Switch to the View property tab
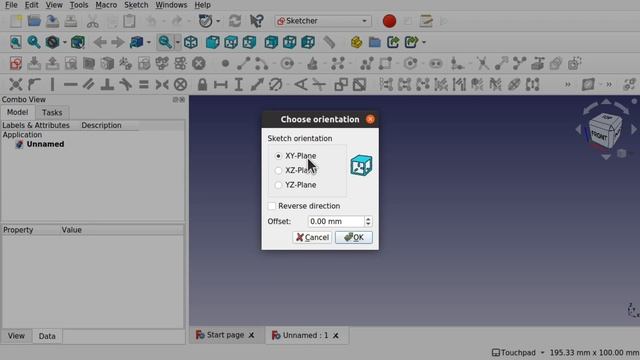The width and height of the screenshot is (640, 360). [x=16, y=336]
